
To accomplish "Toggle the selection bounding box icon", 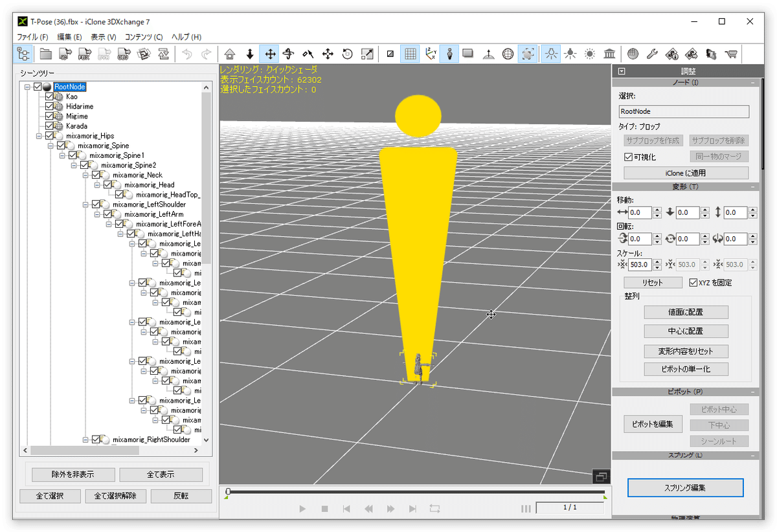I will [x=528, y=54].
